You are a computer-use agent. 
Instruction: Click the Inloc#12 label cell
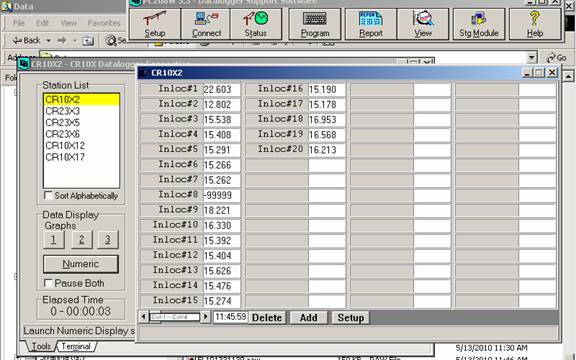pyautogui.click(x=172, y=255)
